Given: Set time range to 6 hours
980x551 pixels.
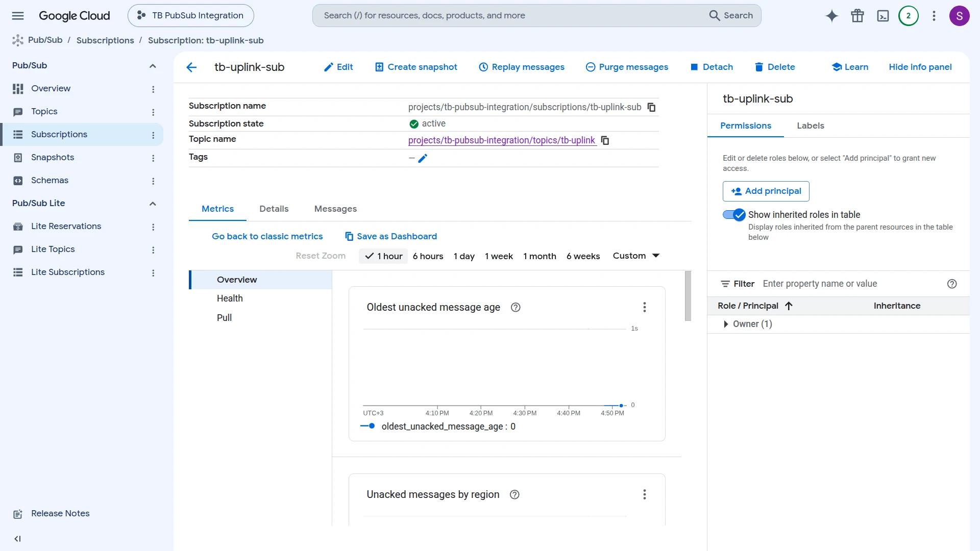Looking at the screenshot, I should [428, 256].
